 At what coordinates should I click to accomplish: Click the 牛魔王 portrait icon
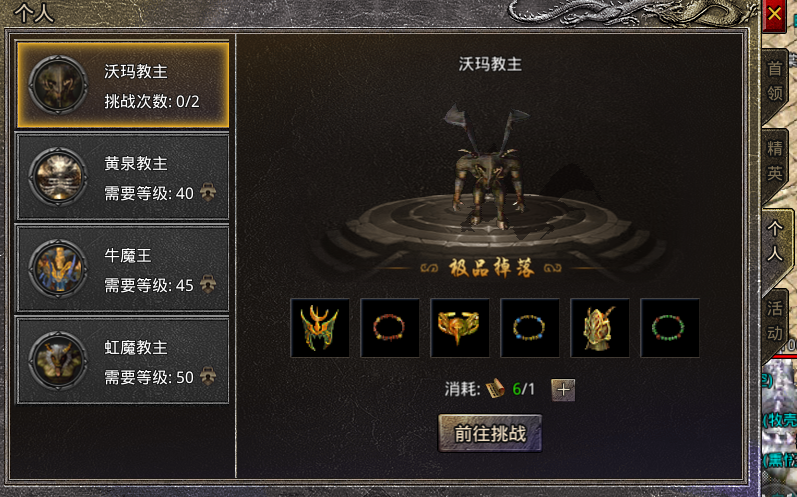coord(58,269)
